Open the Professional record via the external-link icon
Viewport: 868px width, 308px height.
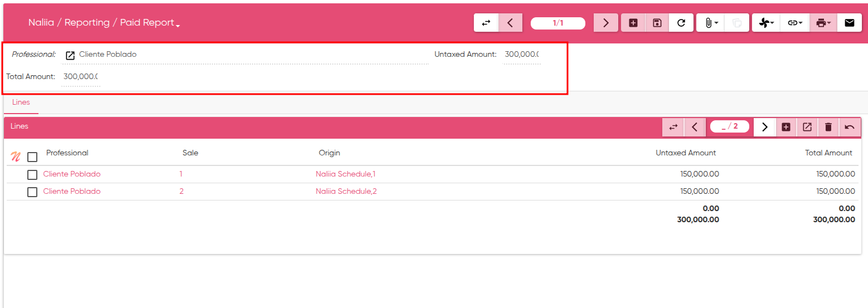point(70,55)
